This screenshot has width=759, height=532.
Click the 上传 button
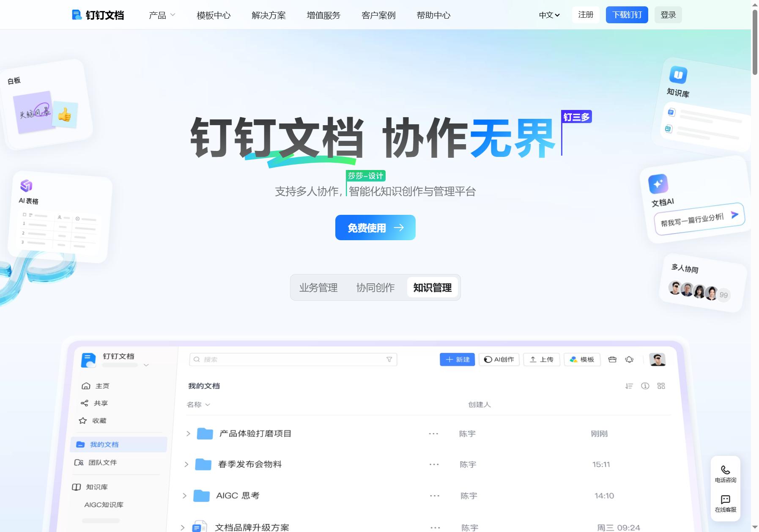(542, 359)
